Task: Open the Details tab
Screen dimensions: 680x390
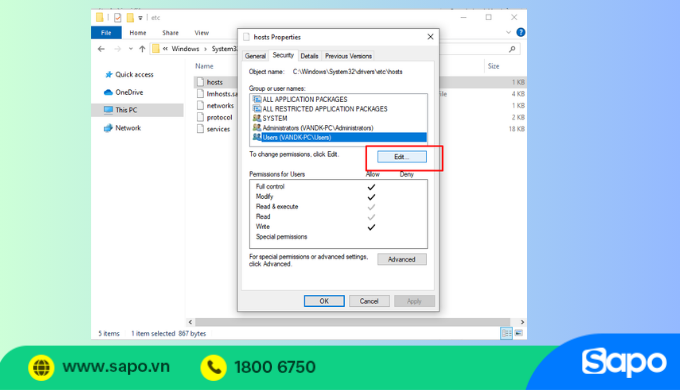Action: tap(309, 56)
